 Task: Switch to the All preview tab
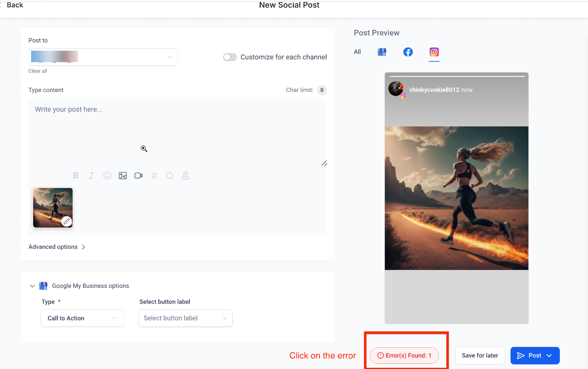tap(357, 52)
